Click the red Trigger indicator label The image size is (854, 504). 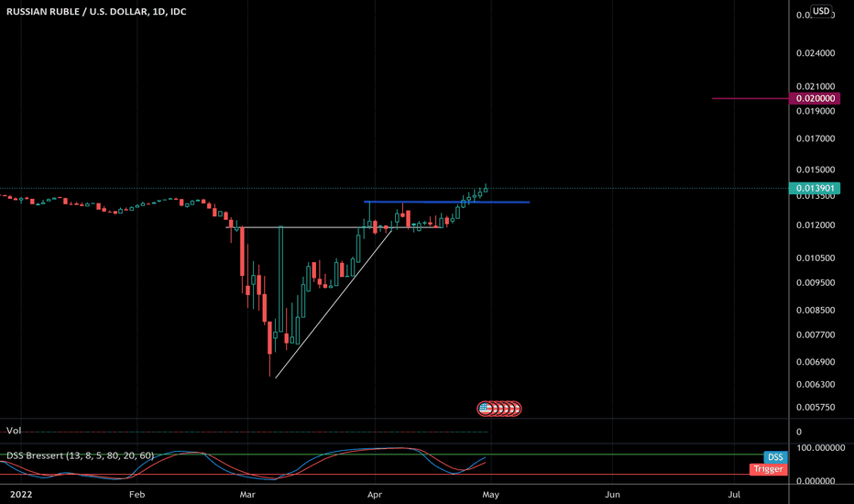click(x=768, y=469)
